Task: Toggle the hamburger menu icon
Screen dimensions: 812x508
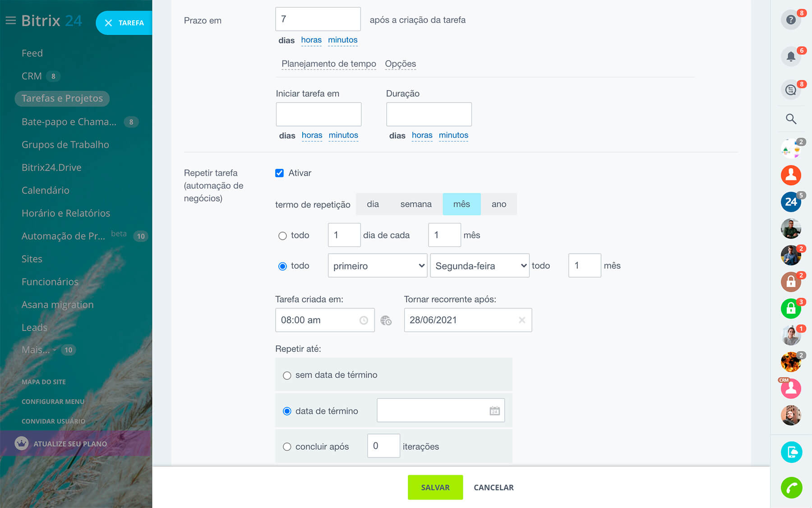Action: (x=10, y=21)
